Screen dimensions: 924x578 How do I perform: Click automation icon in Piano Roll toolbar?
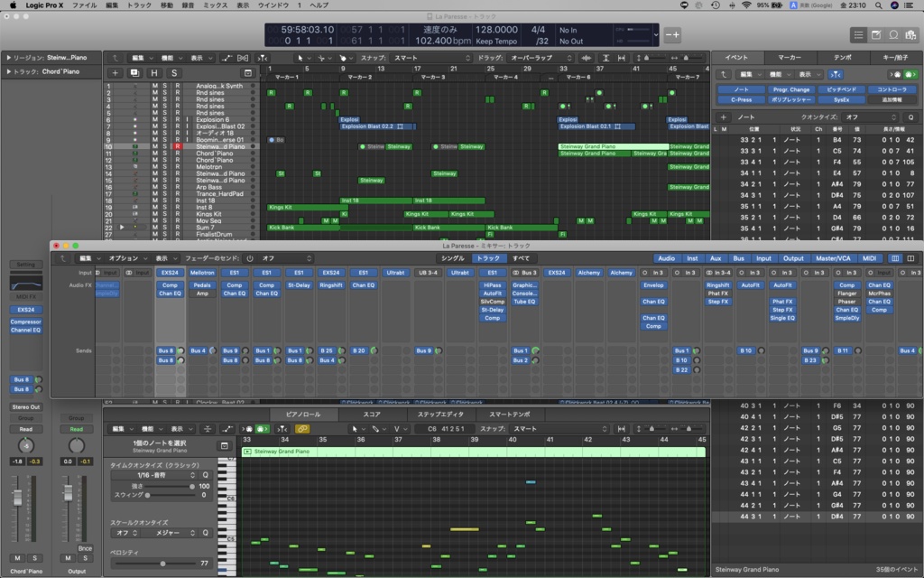(x=226, y=429)
